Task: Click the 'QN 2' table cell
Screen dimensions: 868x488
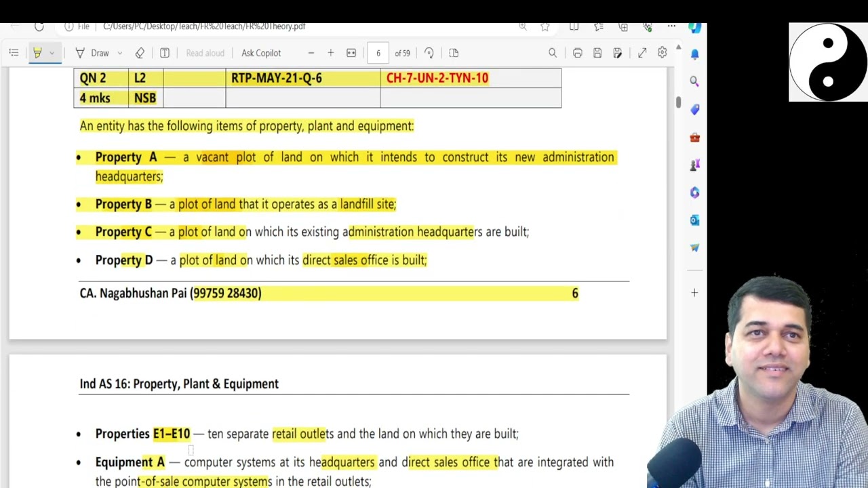Action: (x=101, y=78)
